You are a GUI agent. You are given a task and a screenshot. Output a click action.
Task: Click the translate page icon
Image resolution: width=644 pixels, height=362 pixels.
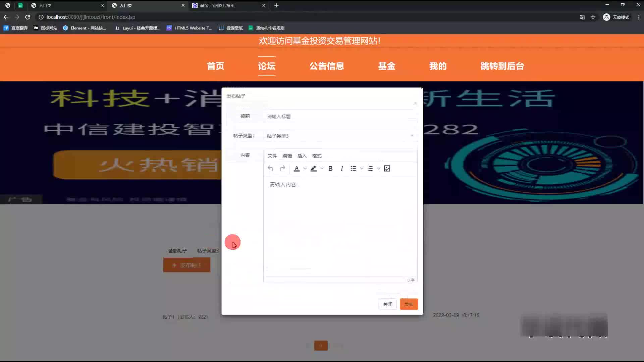[582, 17]
